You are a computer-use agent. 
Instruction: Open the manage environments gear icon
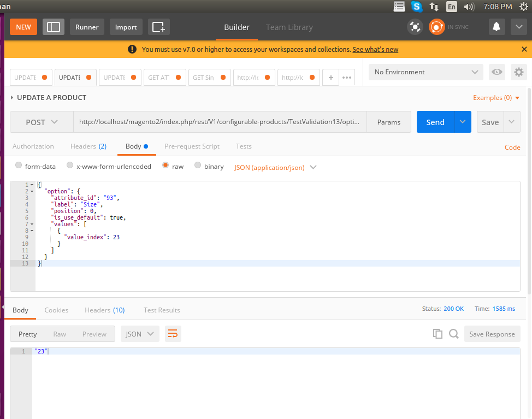pyautogui.click(x=518, y=72)
